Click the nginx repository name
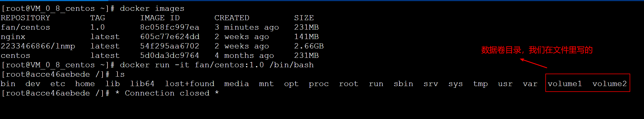The height and width of the screenshot is (119, 644). click(13, 37)
